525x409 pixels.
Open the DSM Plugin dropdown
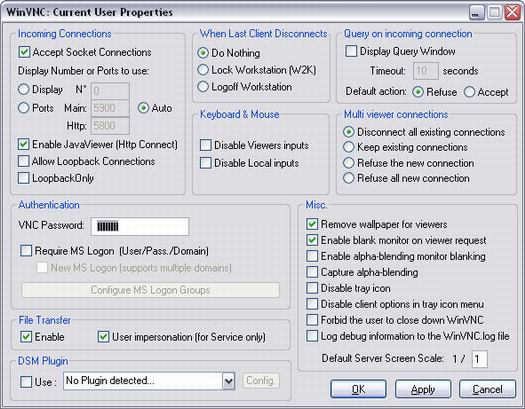(x=149, y=381)
